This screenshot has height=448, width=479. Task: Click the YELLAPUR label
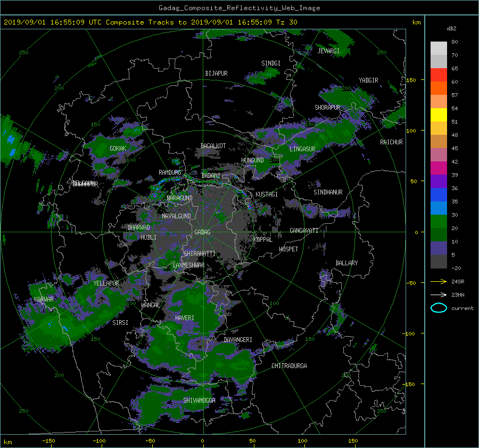coord(106,283)
